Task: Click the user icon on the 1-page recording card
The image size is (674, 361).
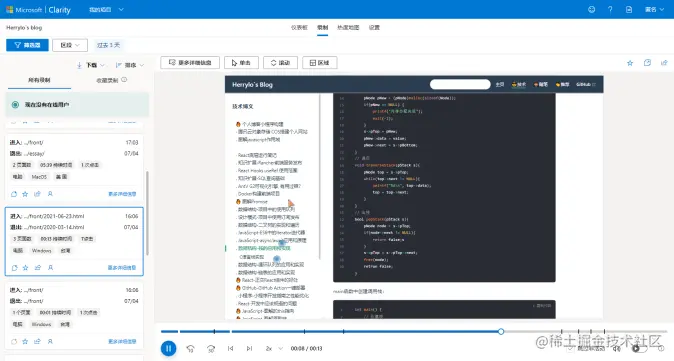Action: click(50, 341)
